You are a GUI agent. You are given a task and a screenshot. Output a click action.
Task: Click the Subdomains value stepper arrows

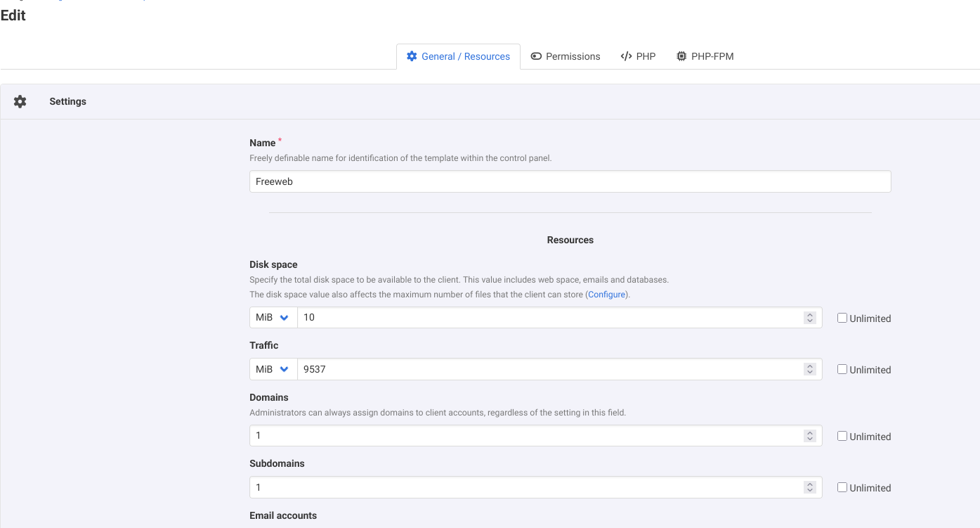point(809,487)
